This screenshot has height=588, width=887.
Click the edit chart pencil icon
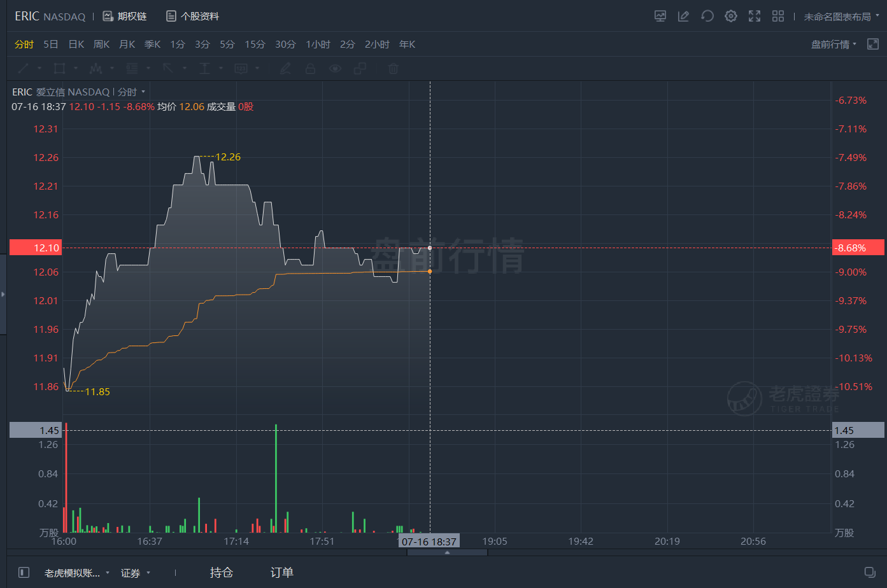tap(683, 16)
